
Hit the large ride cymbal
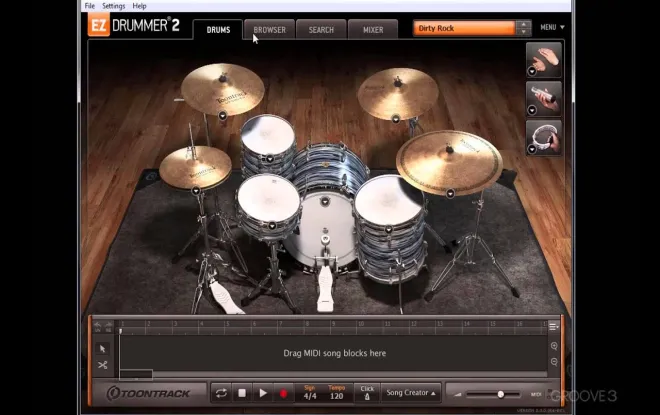449,162
